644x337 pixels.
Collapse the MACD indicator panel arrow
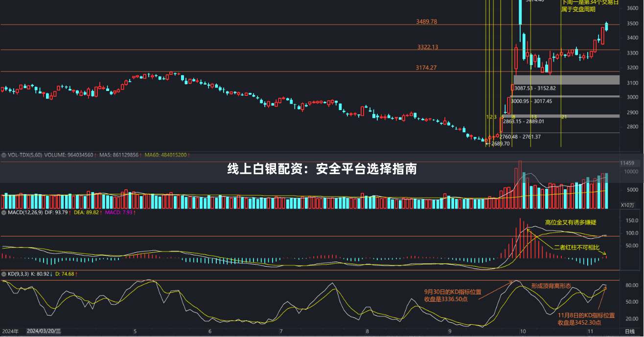pos(3,213)
